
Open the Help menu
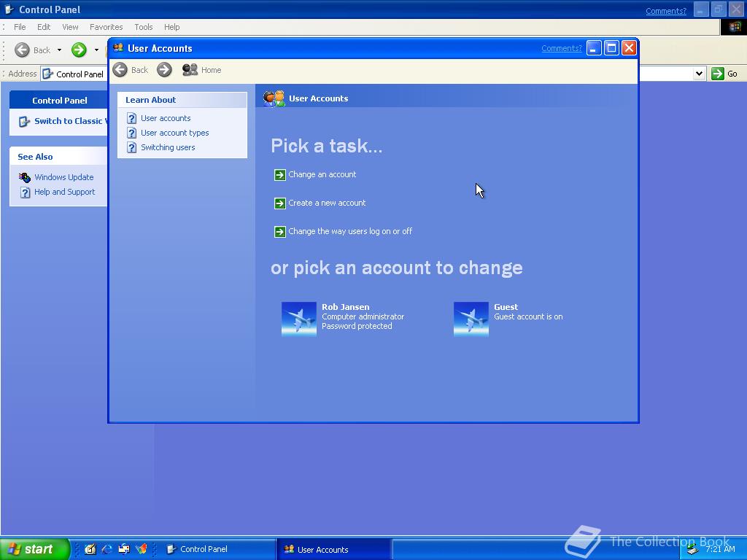click(172, 27)
